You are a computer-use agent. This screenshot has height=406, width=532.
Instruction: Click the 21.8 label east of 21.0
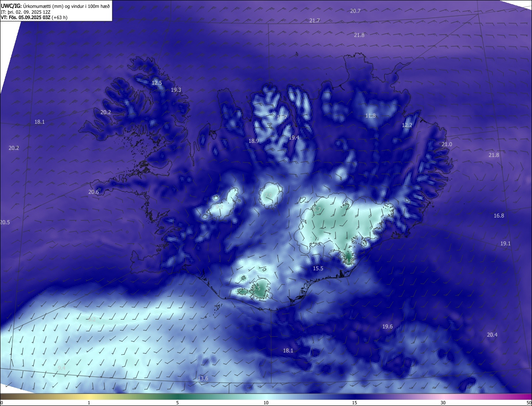[494, 155]
